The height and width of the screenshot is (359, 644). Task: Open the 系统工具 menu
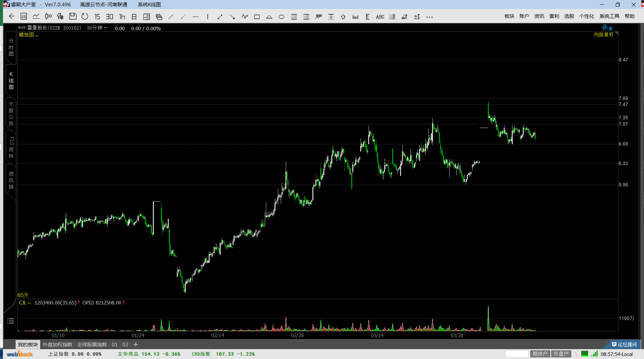609,16
